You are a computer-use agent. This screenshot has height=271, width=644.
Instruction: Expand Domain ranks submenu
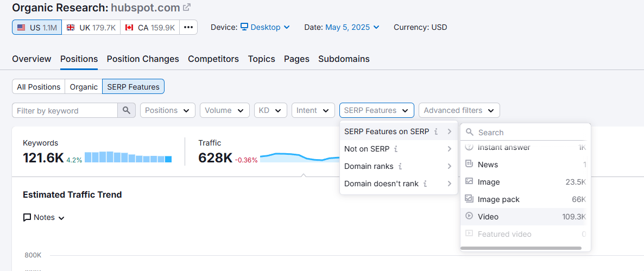(x=399, y=166)
